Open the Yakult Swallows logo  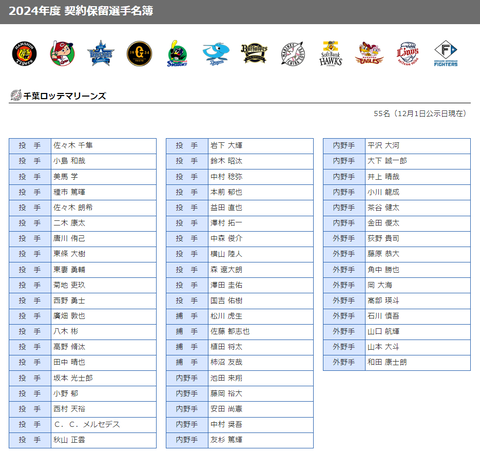click(177, 53)
